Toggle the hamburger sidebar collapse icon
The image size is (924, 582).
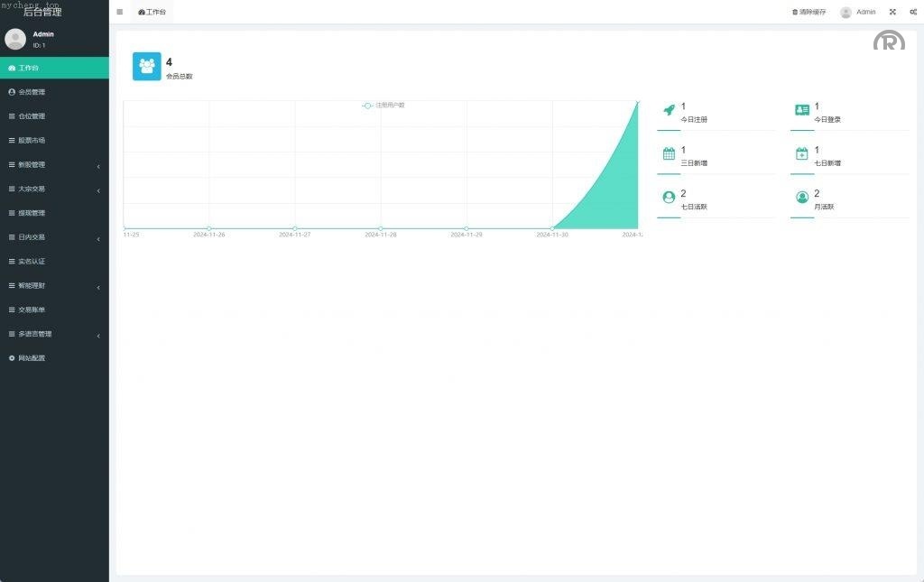pos(119,12)
